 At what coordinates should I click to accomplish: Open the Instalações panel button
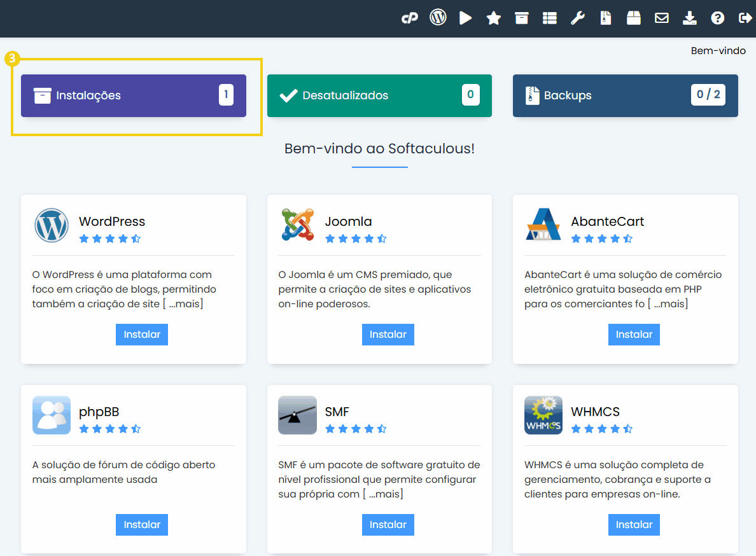tap(134, 95)
